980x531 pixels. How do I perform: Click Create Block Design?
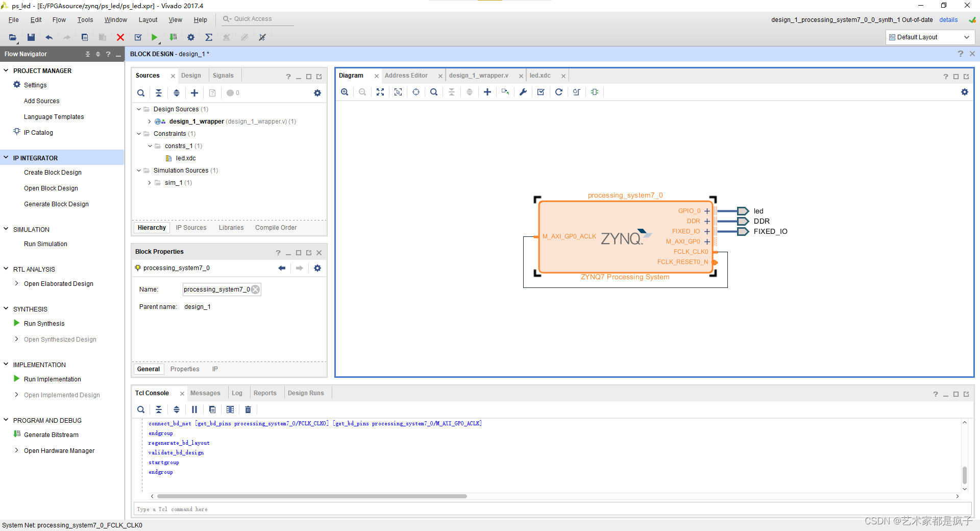tap(53, 173)
